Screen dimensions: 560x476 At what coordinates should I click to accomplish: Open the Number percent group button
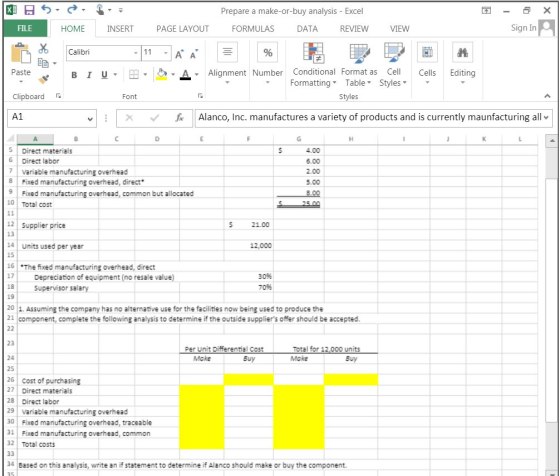pos(268,63)
